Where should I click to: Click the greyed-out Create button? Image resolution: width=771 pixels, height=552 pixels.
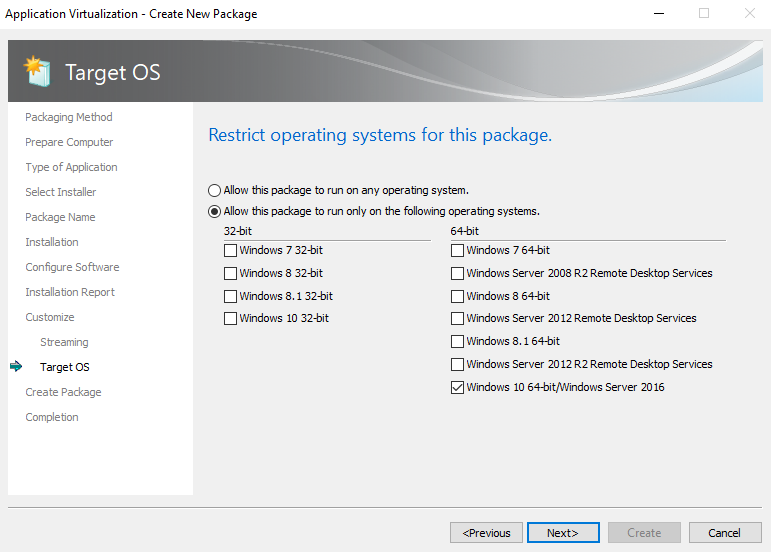point(644,533)
